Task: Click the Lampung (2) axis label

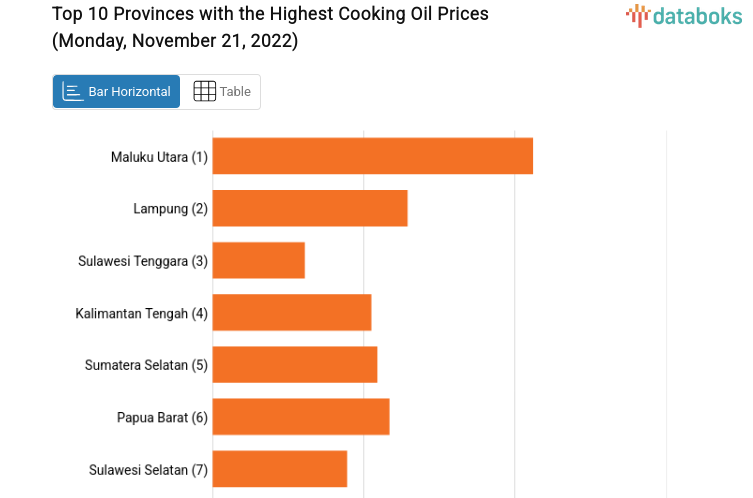Action: pos(170,208)
